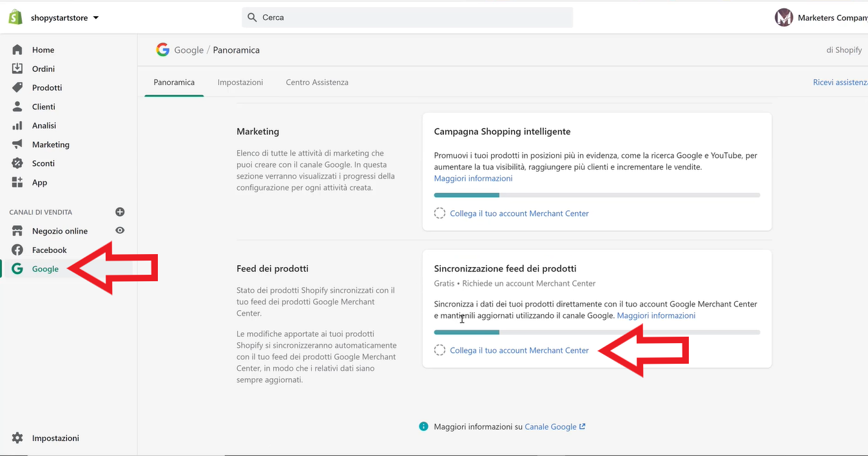The image size is (868, 456).
Task: Click the Shopify bag logo icon
Action: tap(15, 17)
